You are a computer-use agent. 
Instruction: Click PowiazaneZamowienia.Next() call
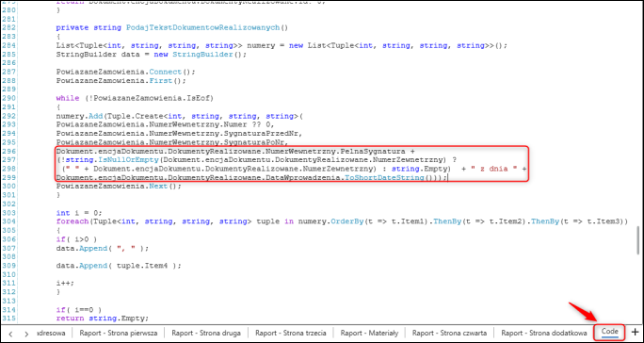119,187
